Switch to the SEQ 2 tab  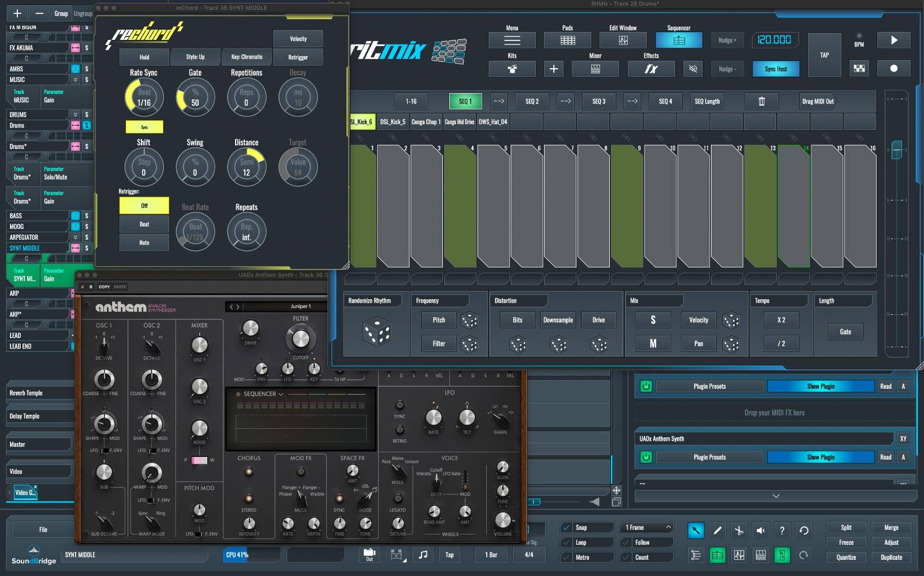(532, 101)
